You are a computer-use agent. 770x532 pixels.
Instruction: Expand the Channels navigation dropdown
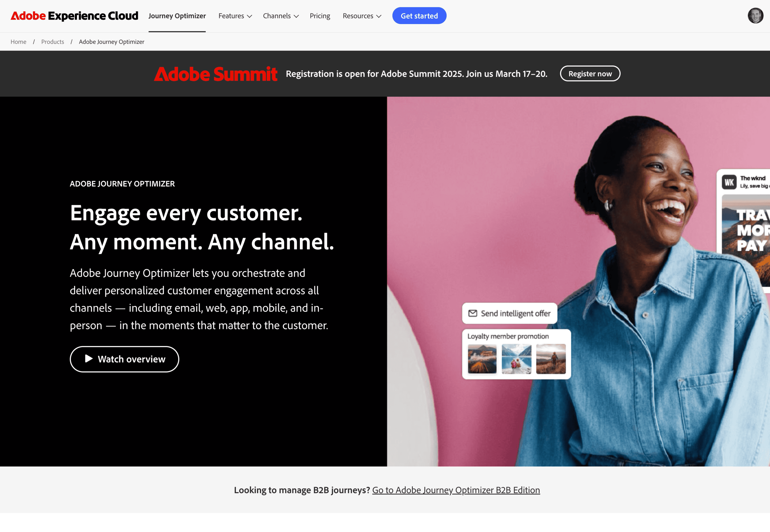click(x=280, y=16)
